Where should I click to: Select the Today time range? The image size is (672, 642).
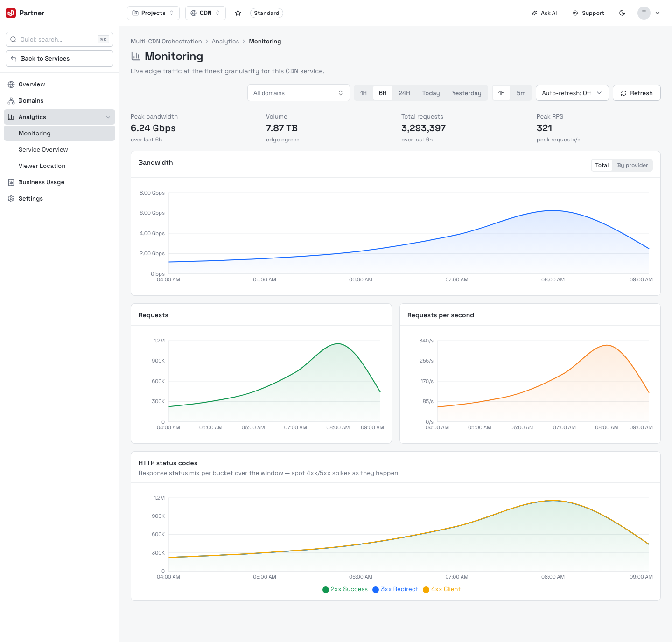[x=431, y=93]
